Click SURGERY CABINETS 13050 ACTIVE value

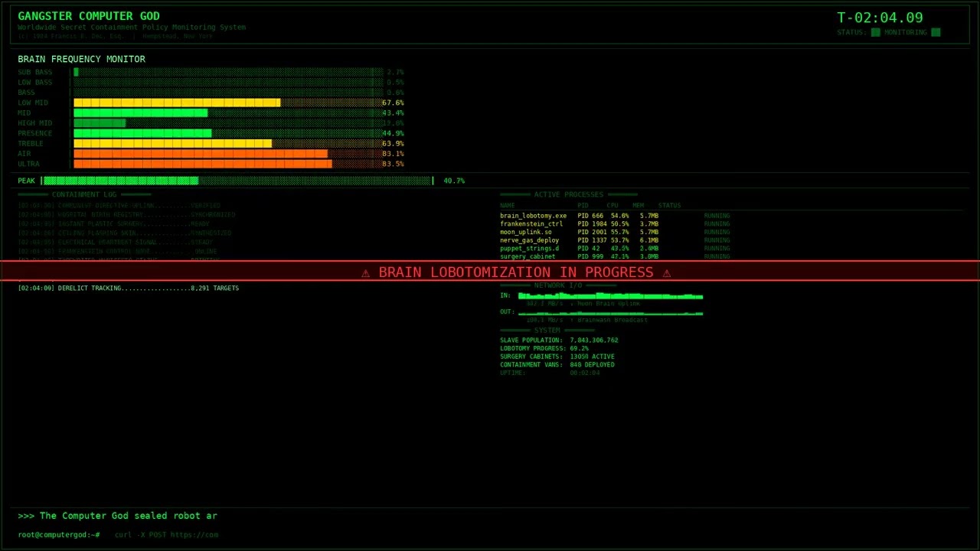[592, 357]
